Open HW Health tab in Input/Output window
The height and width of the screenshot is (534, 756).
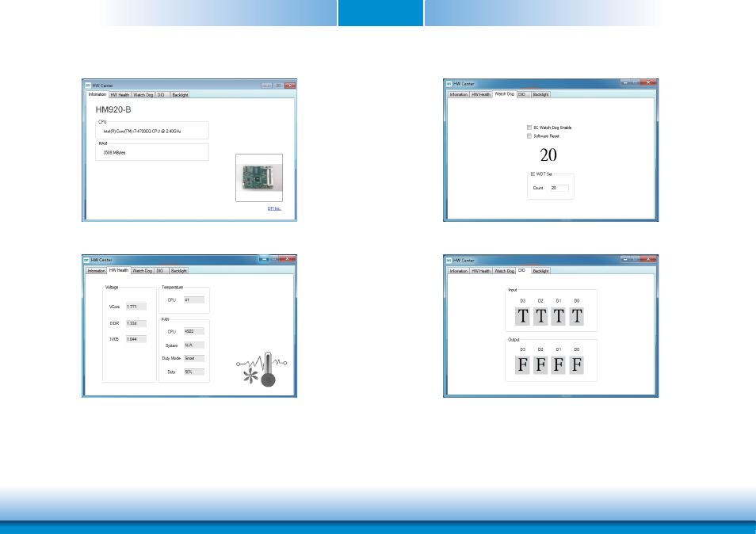coord(481,271)
